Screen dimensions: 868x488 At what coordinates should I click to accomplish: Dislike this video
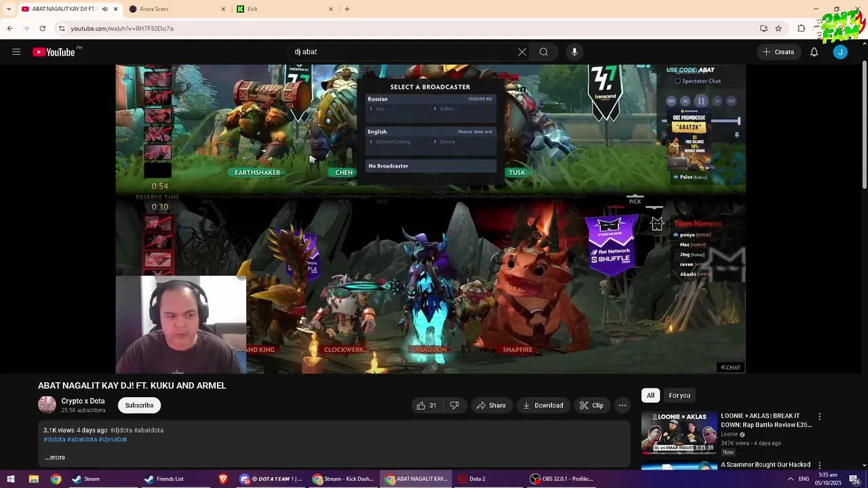(454, 405)
